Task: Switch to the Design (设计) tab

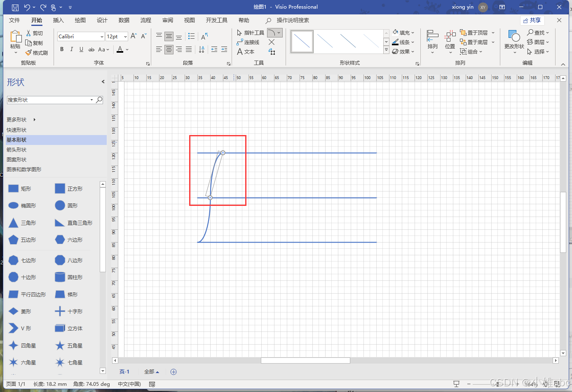Action: click(102, 20)
